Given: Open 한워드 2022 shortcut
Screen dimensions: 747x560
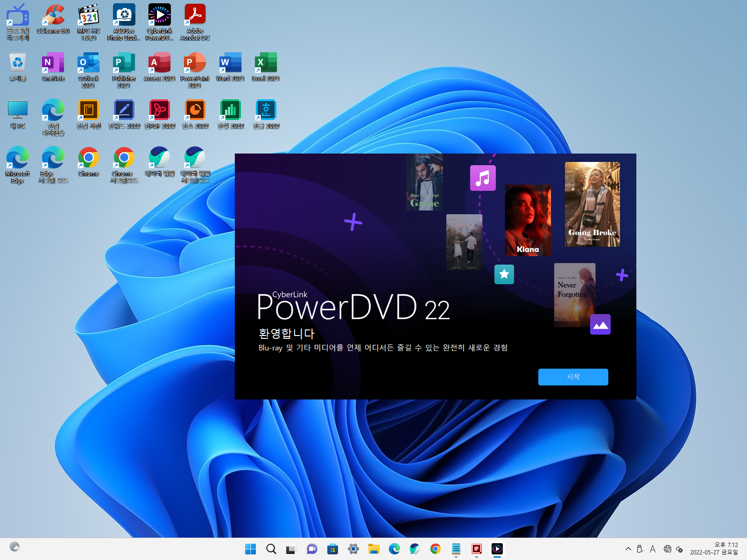Looking at the screenshot, I should (124, 114).
